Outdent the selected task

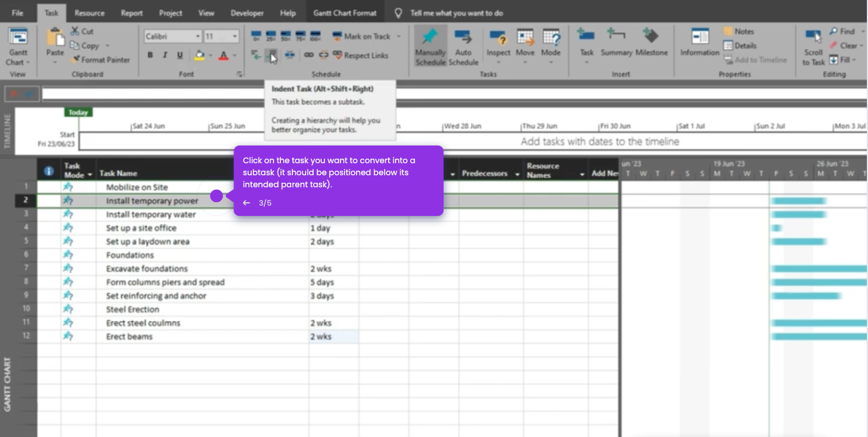coord(256,55)
